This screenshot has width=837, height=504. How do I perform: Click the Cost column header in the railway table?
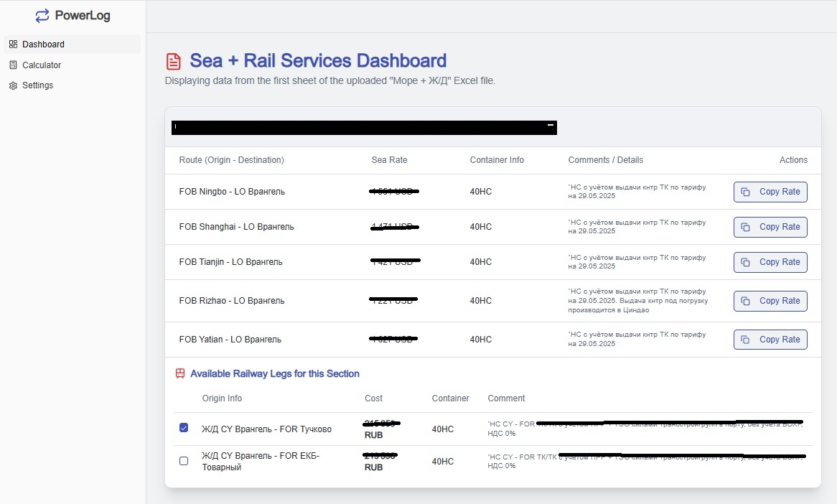373,398
